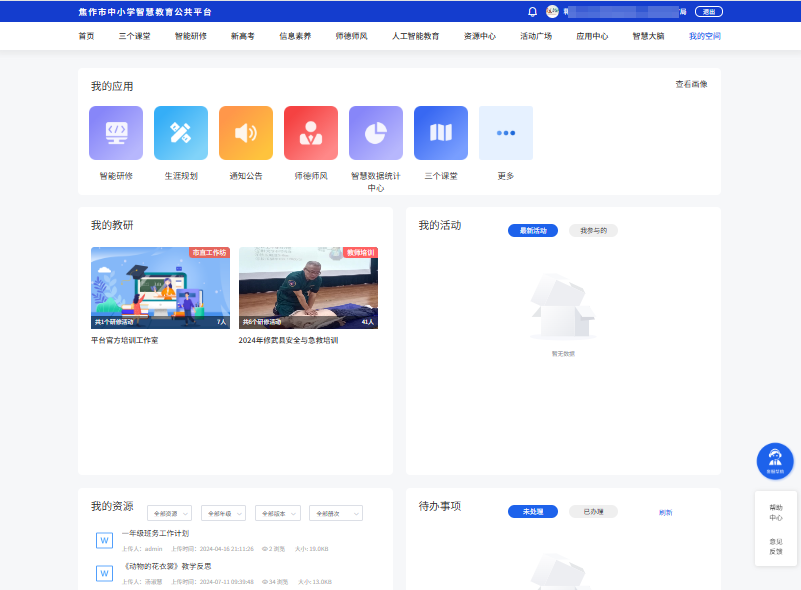Open notifications bell icon
Image resolution: width=801 pixels, height=590 pixels.
click(532, 12)
